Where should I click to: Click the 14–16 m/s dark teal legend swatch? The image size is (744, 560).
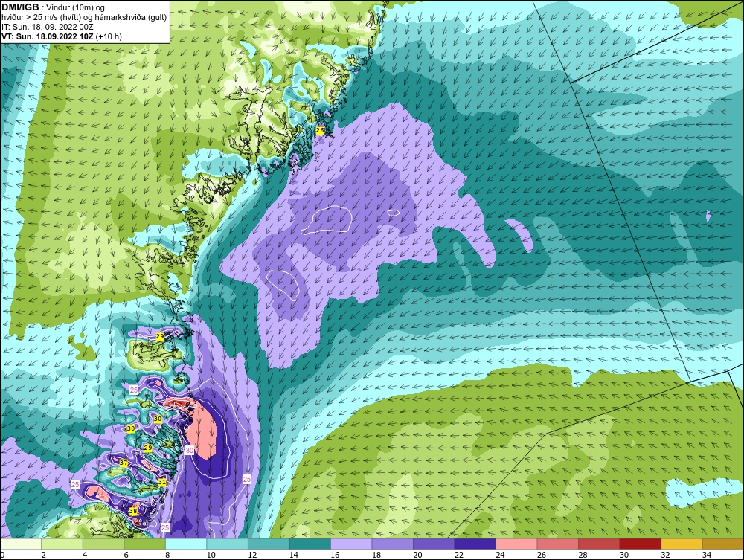point(310,544)
